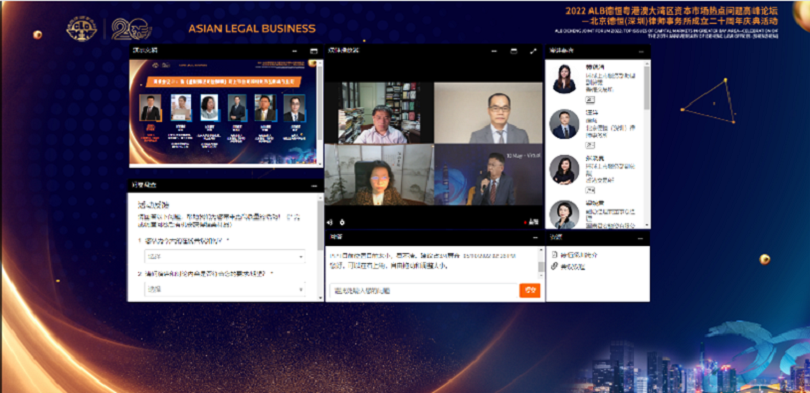The height and width of the screenshot is (393, 810).
Task: Open the first survey question dropdown
Action: tap(225, 256)
